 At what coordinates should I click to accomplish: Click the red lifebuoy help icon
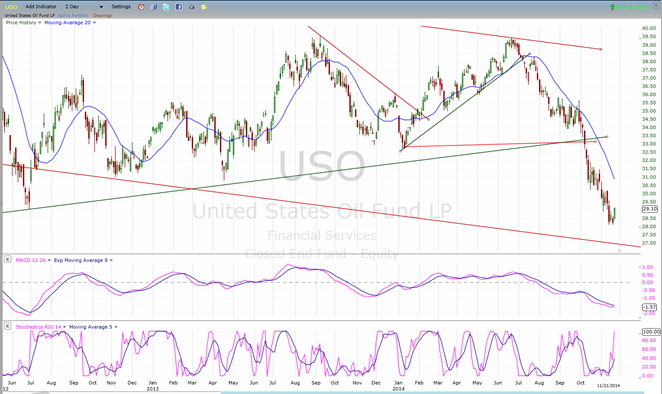141,7
